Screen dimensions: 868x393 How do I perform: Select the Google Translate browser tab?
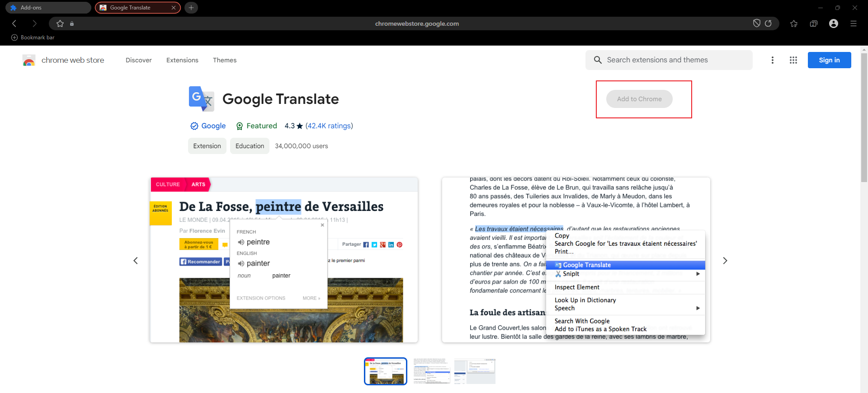pos(138,8)
